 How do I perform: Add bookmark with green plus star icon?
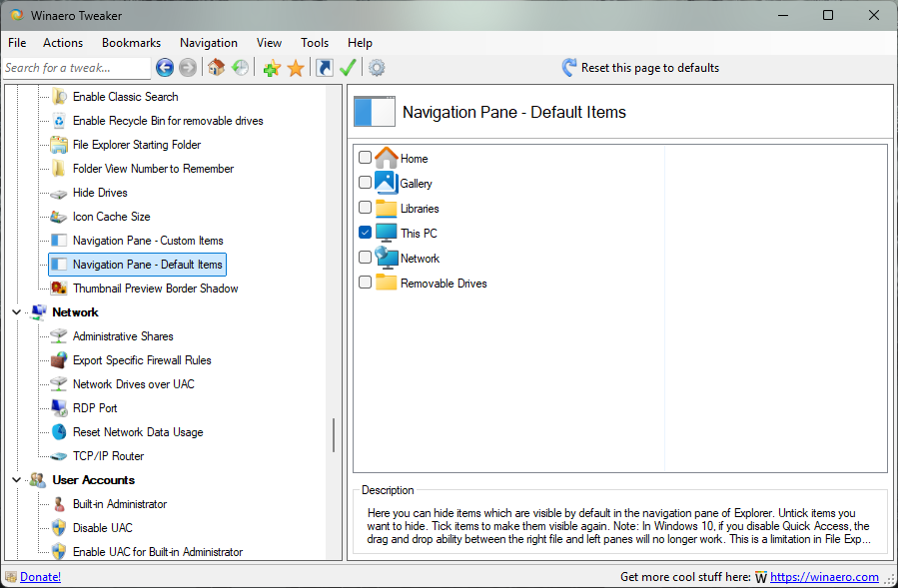click(272, 68)
